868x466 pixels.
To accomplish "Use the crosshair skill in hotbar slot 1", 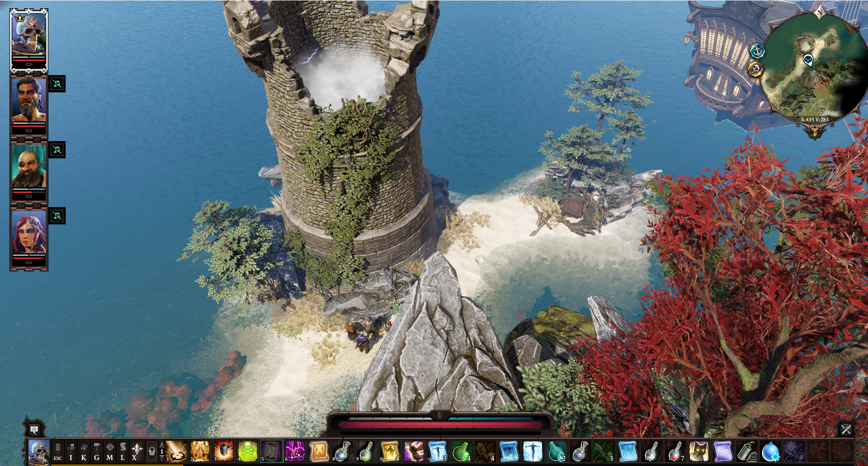I will pos(177,451).
